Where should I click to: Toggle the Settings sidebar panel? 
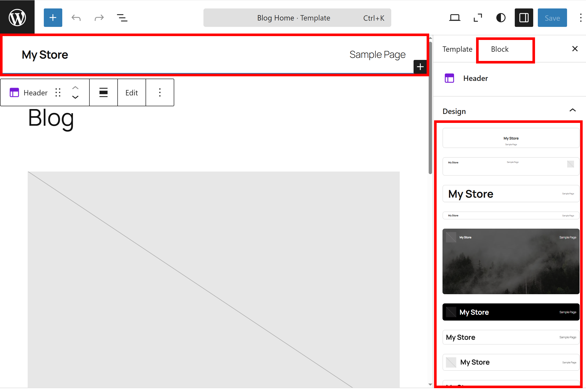pyautogui.click(x=524, y=18)
